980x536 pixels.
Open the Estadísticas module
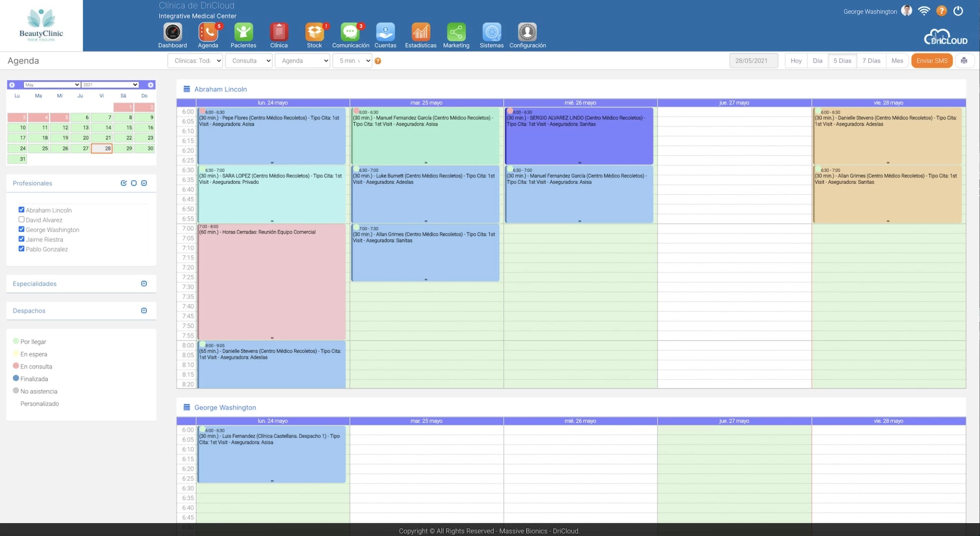(420, 32)
